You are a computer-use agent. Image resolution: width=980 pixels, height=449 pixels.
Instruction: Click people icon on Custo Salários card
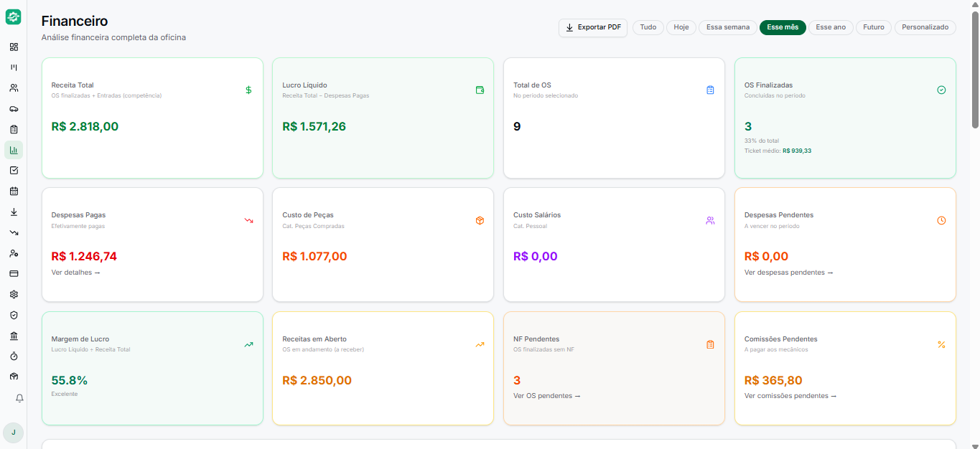pyautogui.click(x=710, y=220)
